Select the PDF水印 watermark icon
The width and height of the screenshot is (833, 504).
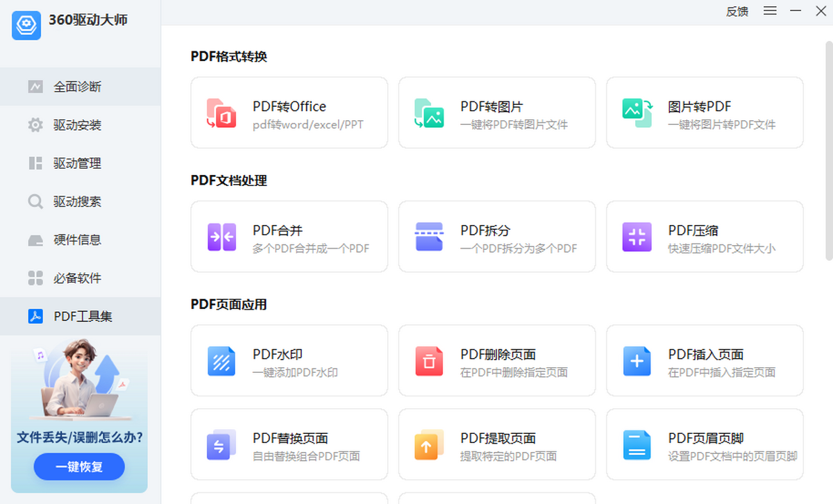221,360
